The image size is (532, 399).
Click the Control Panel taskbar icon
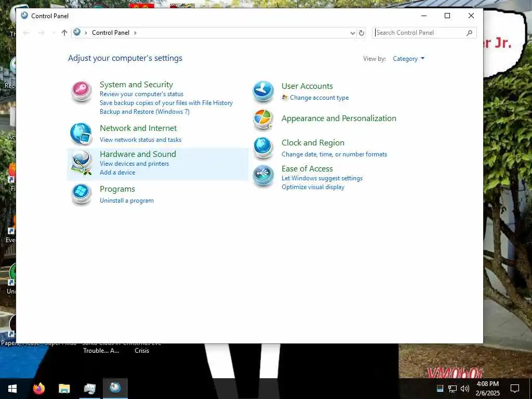tap(115, 389)
